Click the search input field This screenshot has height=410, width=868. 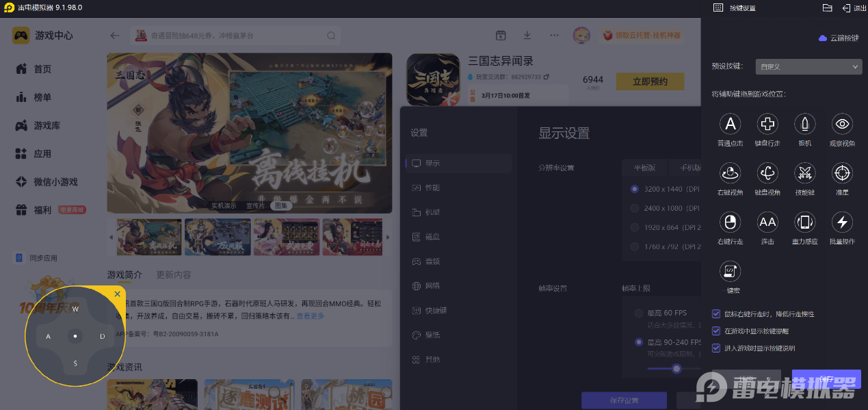coord(236,36)
